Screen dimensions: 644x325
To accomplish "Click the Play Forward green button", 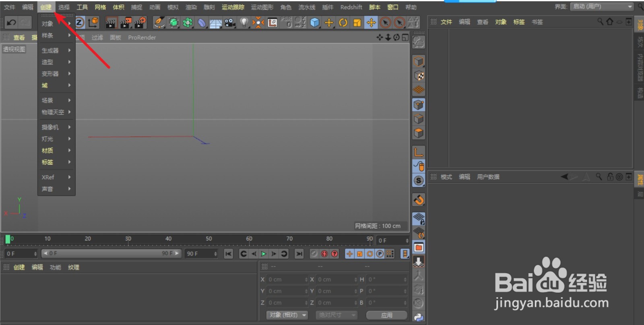I will [x=264, y=254].
